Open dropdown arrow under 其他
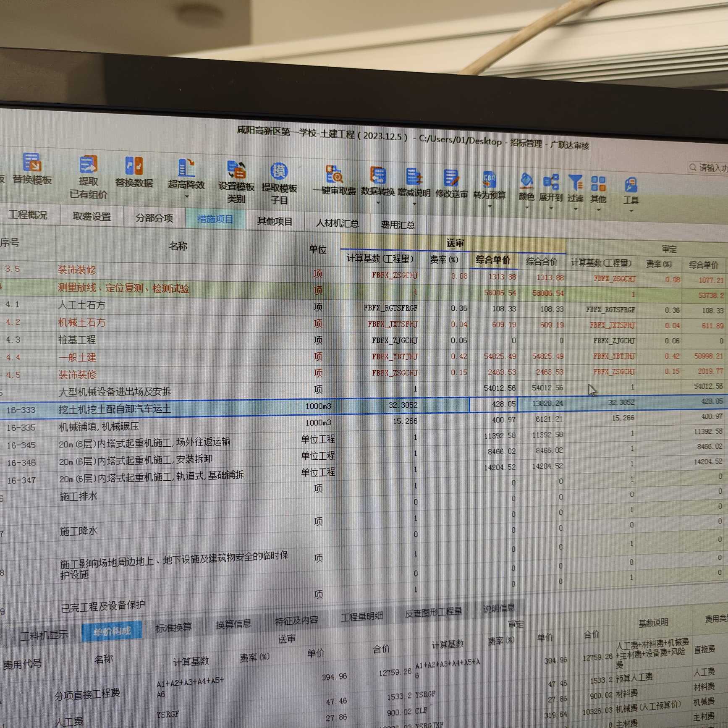Screen dimensions: 728x728 [599, 210]
